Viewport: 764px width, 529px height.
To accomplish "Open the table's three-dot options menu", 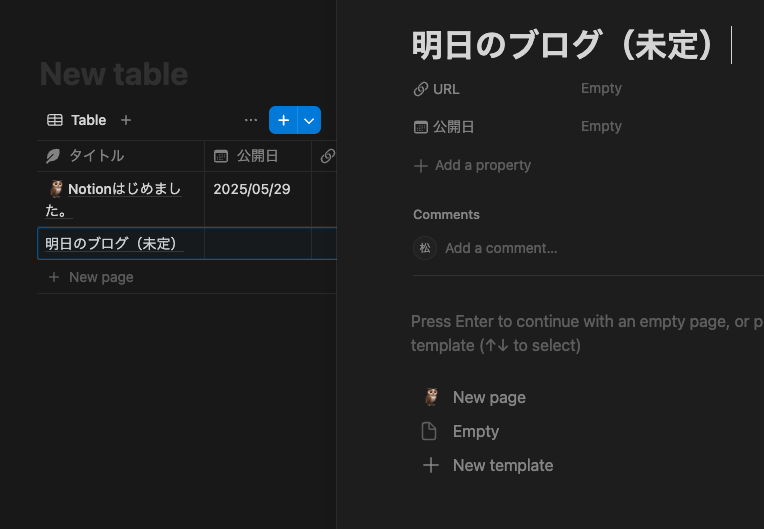I will 251,120.
